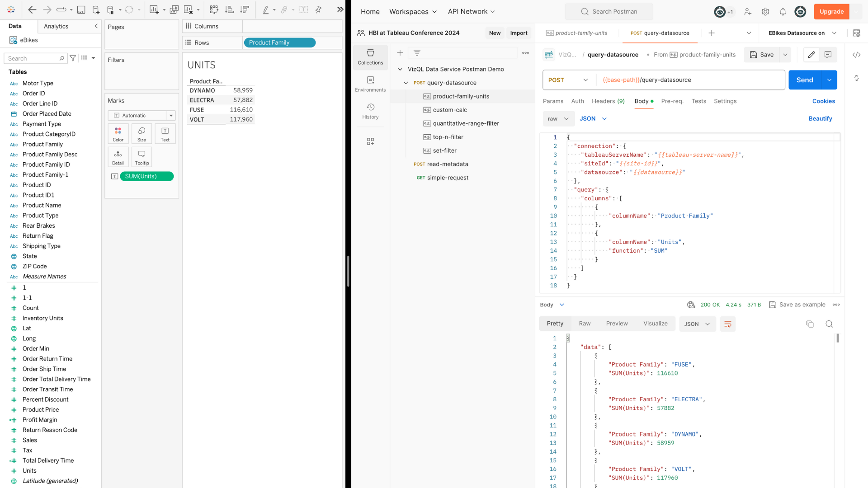Open Postman History sidebar panel
Screen dimensions: 868x488
pyautogui.click(x=370, y=111)
